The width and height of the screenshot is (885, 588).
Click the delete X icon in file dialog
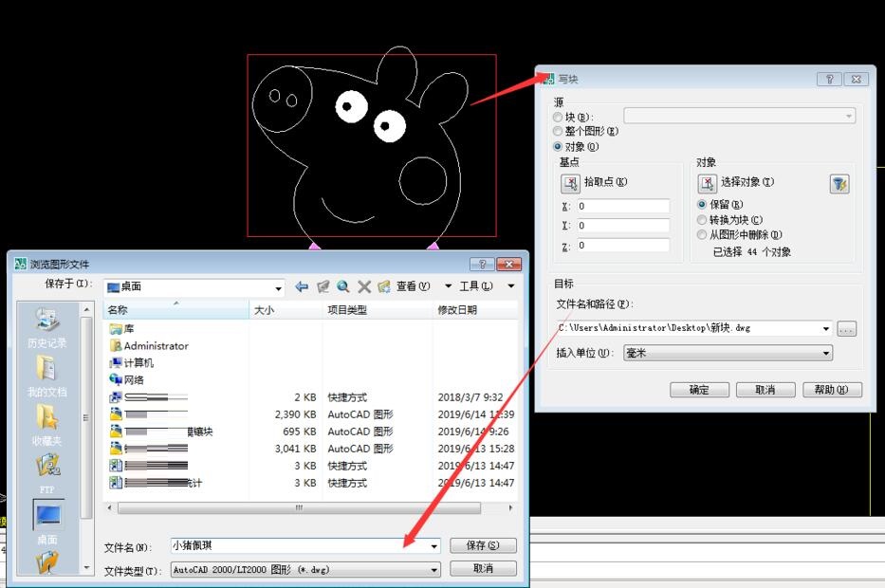(x=364, y=286)
